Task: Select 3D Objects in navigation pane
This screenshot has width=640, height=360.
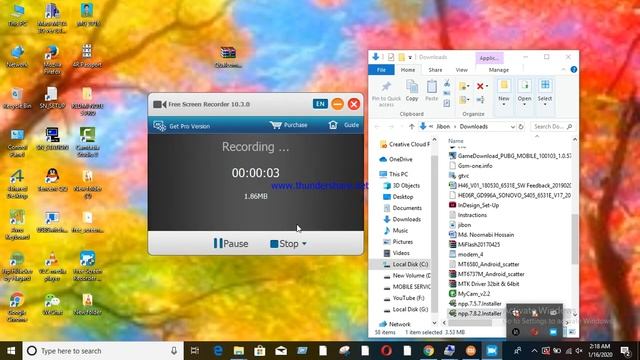Action: (x=402, y=186)
